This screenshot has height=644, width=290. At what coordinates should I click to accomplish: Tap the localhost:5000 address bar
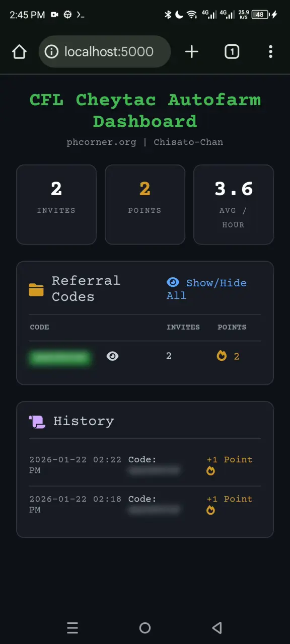[105, 51]
